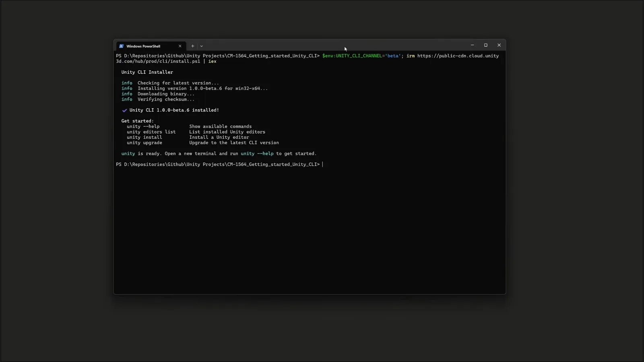This screenshot has width=644, height=362.
Task: Click the green 'unity --help' in the ready message
Action: pos(257,154)
